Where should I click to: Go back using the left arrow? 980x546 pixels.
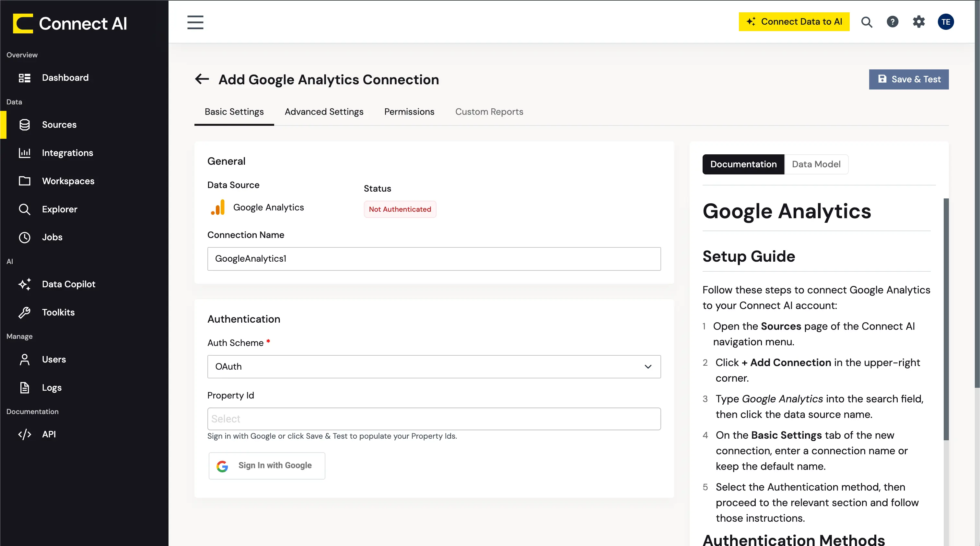(x=202, y=79)
